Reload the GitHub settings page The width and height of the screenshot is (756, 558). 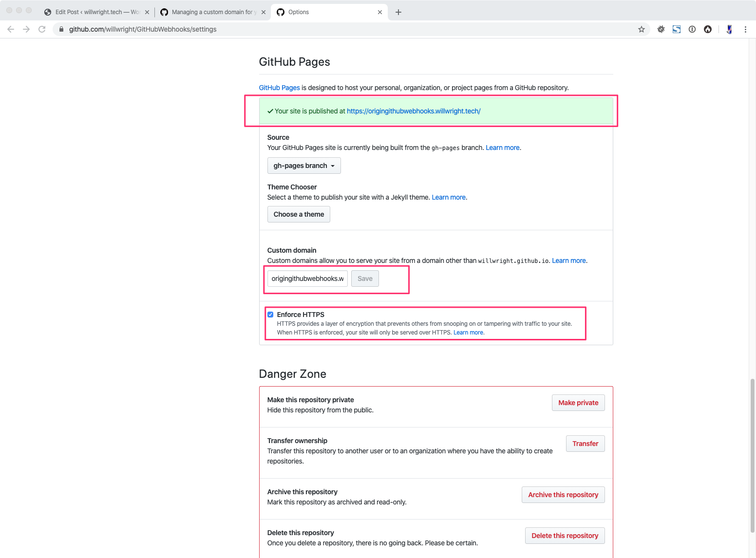[42, 29]
